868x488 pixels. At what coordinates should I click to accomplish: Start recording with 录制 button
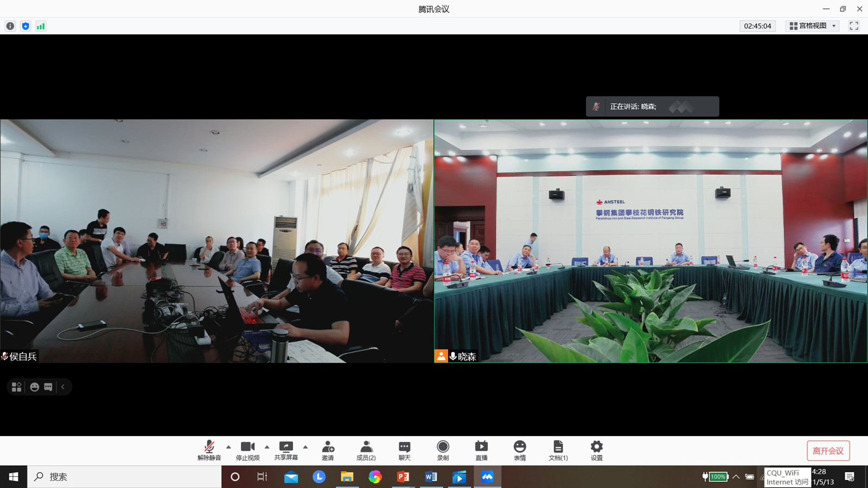(x=443, y=450)
